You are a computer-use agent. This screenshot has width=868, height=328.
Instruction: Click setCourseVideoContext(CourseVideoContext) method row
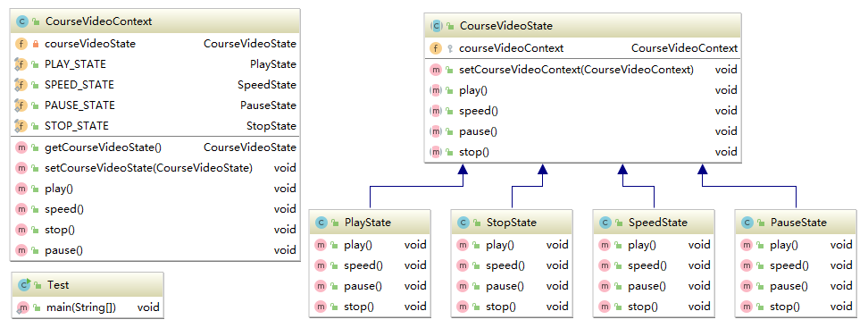click(583, 70)
